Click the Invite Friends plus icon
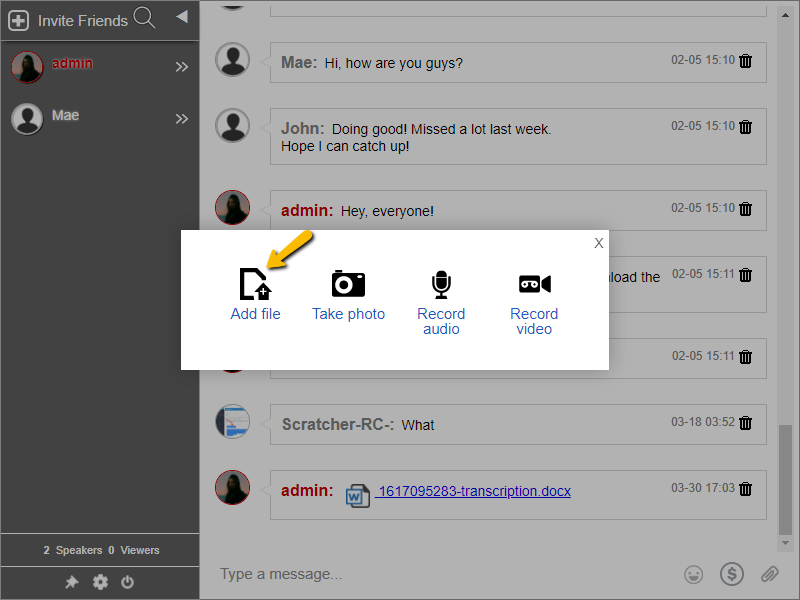This screenshot has height=600, width=800. pyautogui.click(x=17, y=18)
